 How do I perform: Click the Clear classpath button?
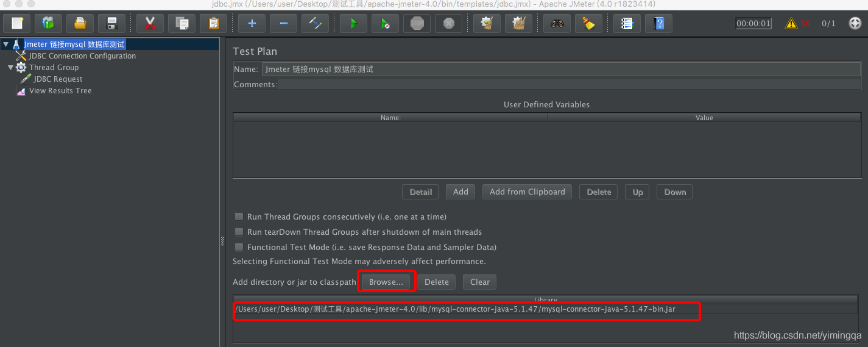[x=480, y=282]
